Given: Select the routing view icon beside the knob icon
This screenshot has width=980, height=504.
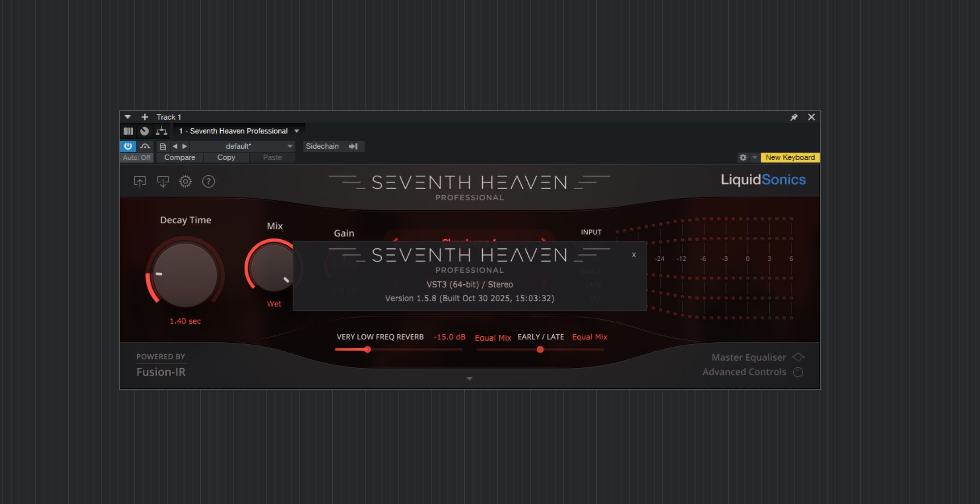Looking at the screenshot, I should pyautogui.click(x=161, y=131).
